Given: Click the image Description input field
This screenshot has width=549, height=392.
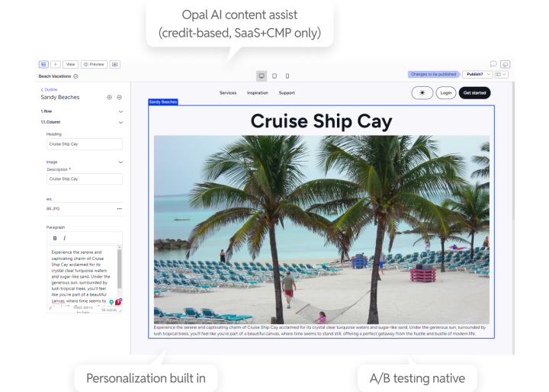Looking at the screenshot, I should click(85, 179).
